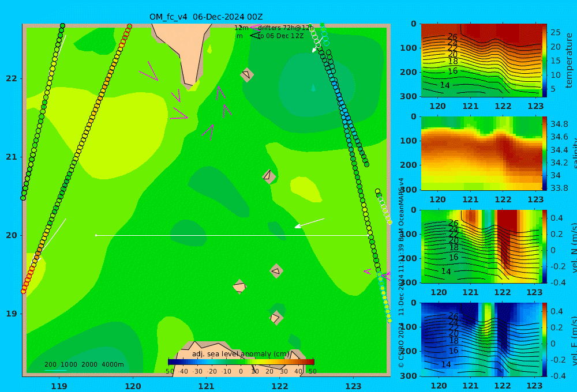577x392 pixels.
Task: Click the title 'OM_fc_v4 06-Dec-2024 00Z'
Action: (x=206, y=17)
